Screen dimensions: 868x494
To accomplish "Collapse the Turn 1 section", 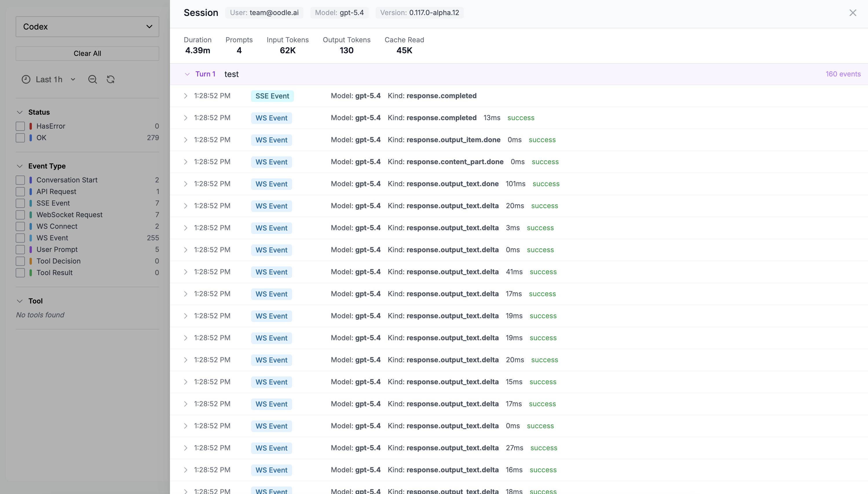I will click(187, 74).
